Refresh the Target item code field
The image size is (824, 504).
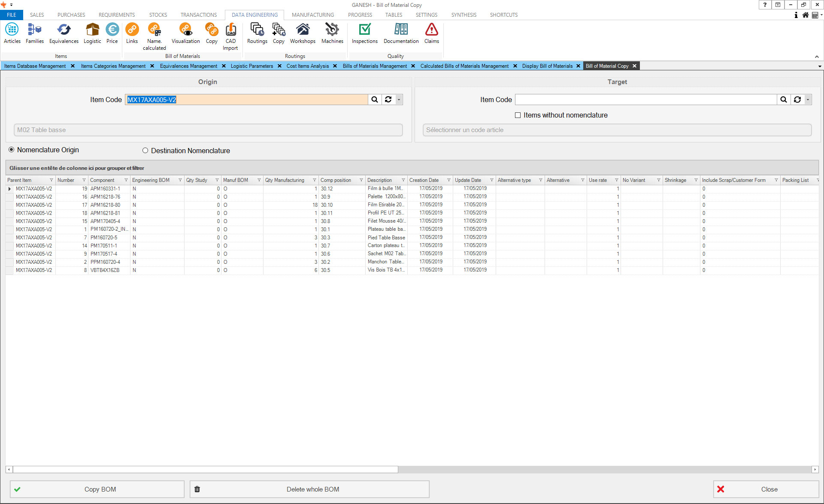[x=797, y=100]
